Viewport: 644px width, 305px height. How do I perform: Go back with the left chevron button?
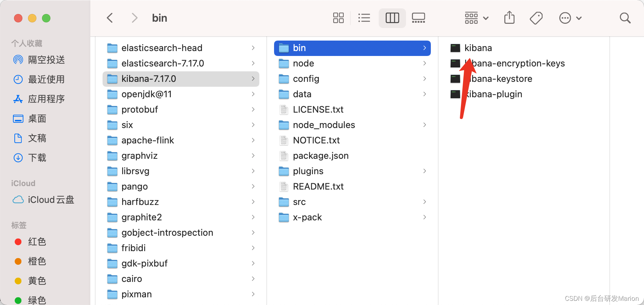pyautogui.click(x=110, y=18)
